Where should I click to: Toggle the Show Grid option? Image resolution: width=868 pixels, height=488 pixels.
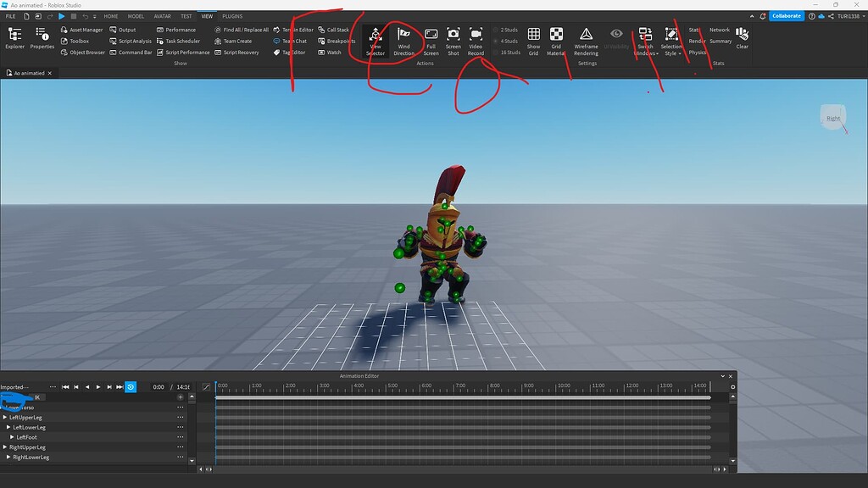click(533, 35)
